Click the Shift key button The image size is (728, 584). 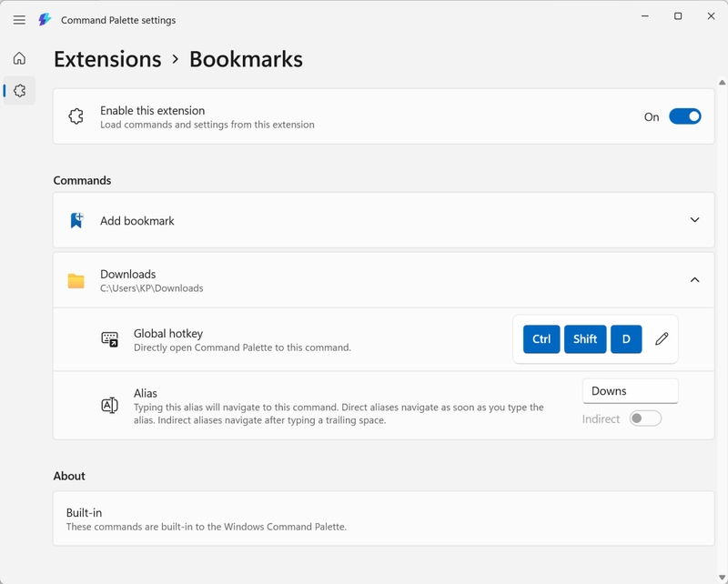(x=585, y=339)
